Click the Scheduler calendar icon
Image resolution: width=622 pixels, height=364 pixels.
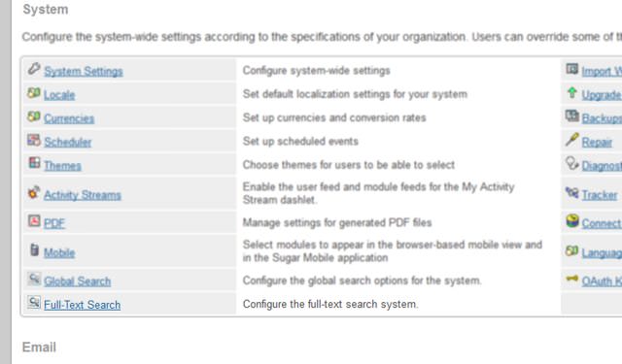tap(34, 140)
